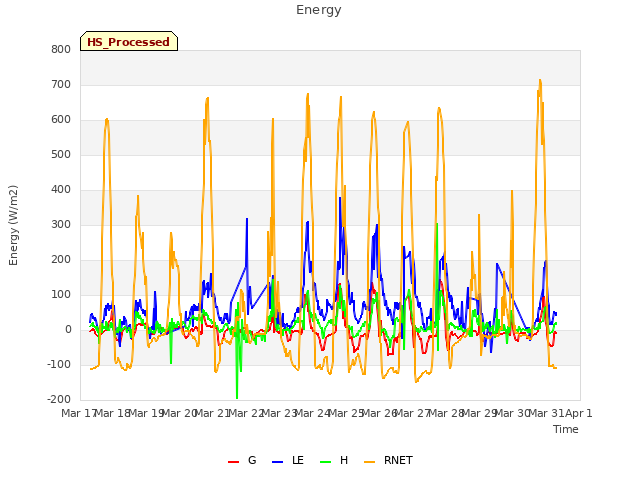Click the red G legend color marker
Viewport: 640px width, 480px height.
233,462
